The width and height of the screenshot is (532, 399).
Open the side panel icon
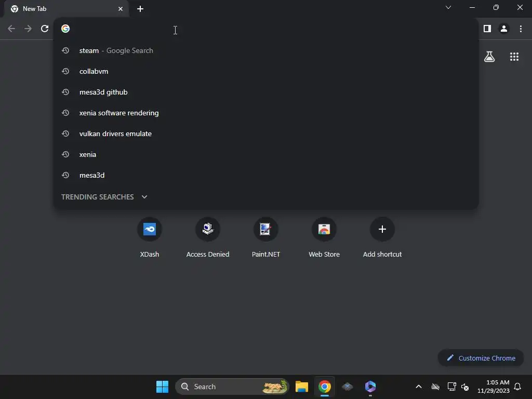coord(487,29)
